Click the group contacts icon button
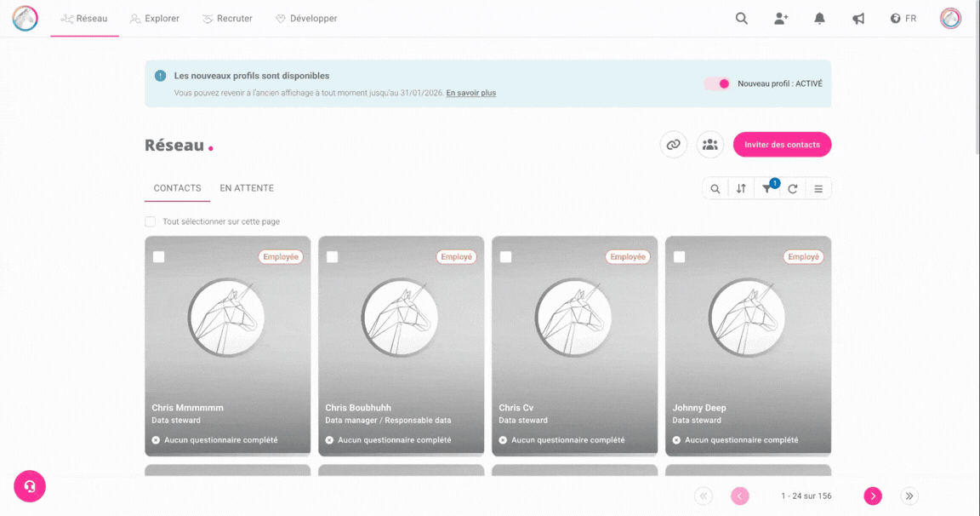 tap(710, 145)
